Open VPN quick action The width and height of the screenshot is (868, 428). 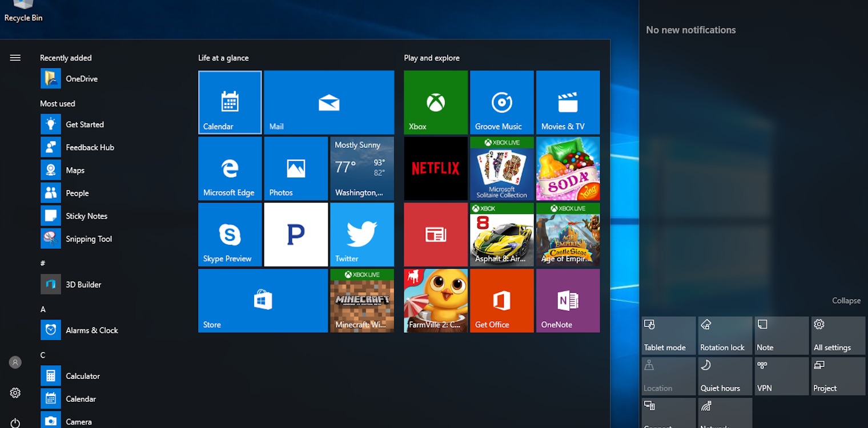pos(782,376)
